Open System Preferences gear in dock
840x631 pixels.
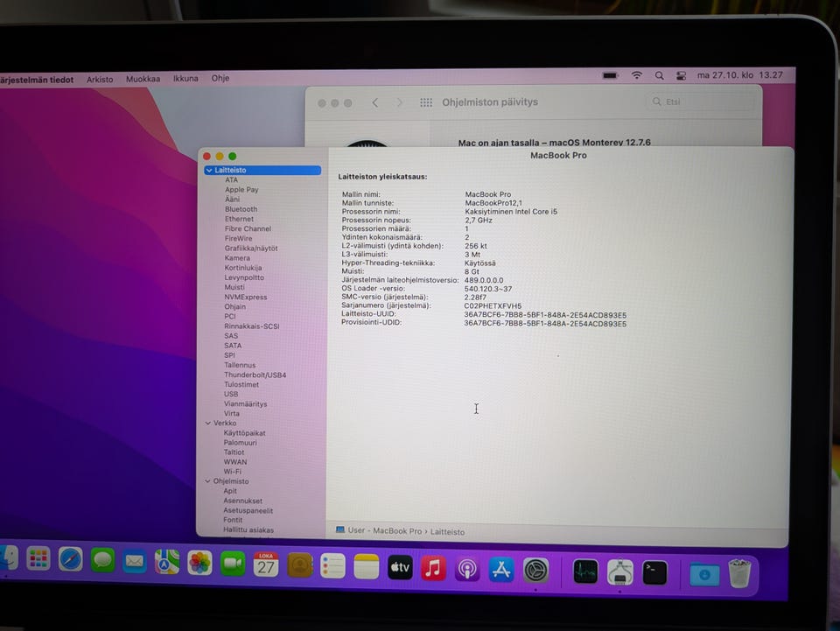click(535, 570)
